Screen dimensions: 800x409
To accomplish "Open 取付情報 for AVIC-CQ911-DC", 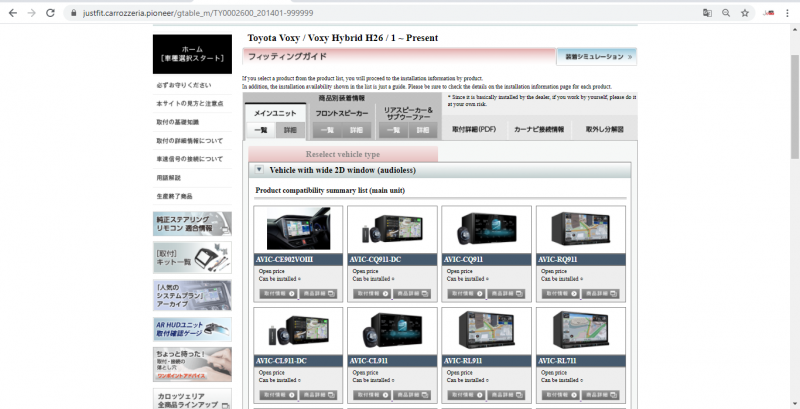I will tap(372, 294).
